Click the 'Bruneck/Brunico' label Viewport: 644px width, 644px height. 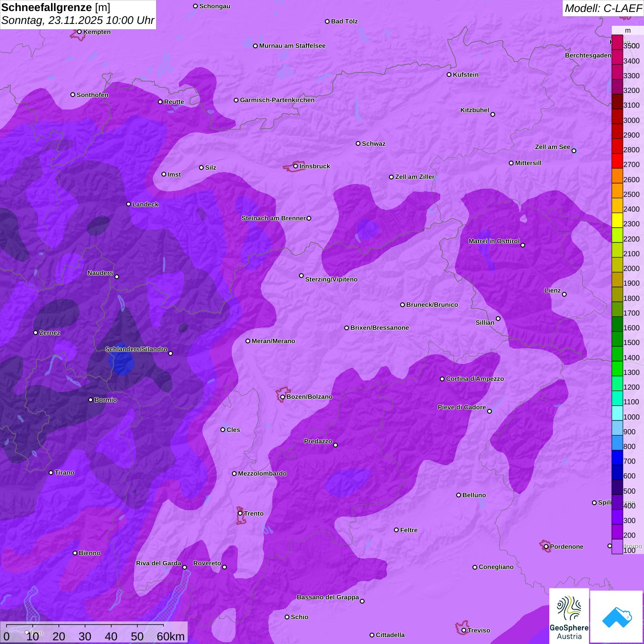pos(432,305)
